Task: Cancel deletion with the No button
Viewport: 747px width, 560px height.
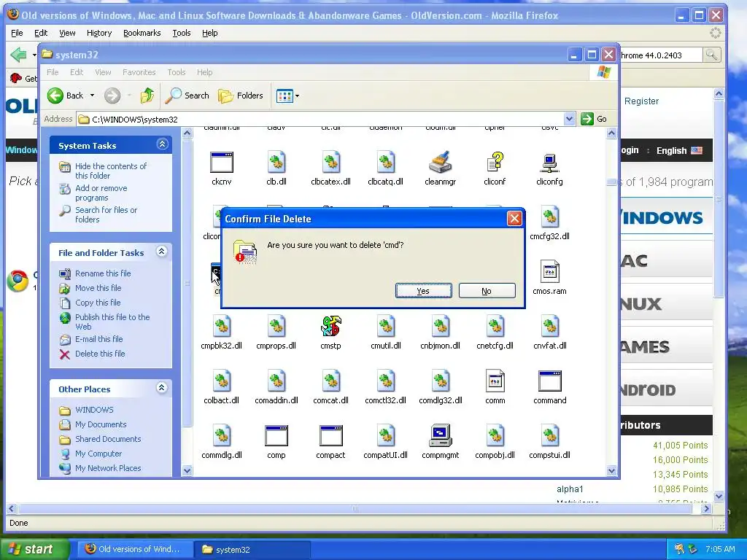Action: tap(487, 291)
